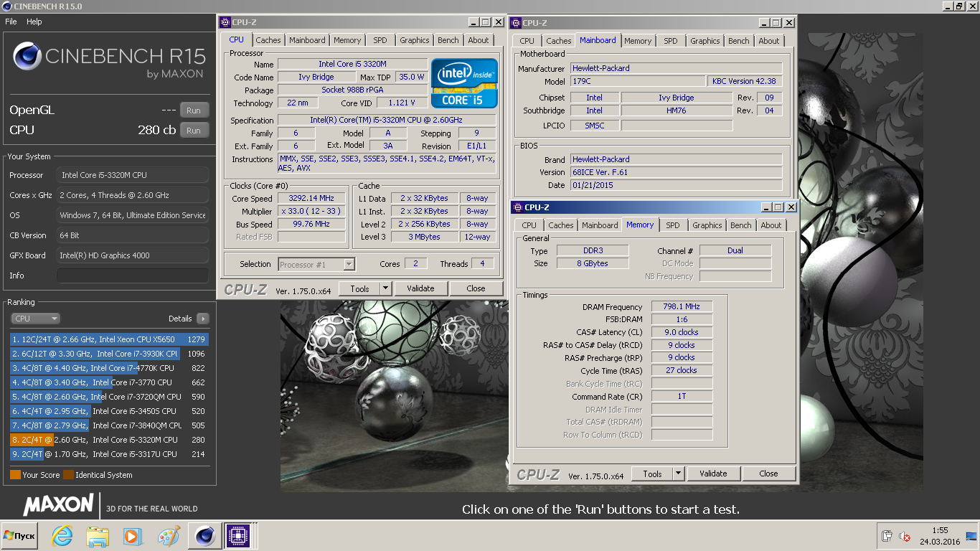Select ranking row Core i7-3720QM

pyautogui.click(x=108, y=397)
